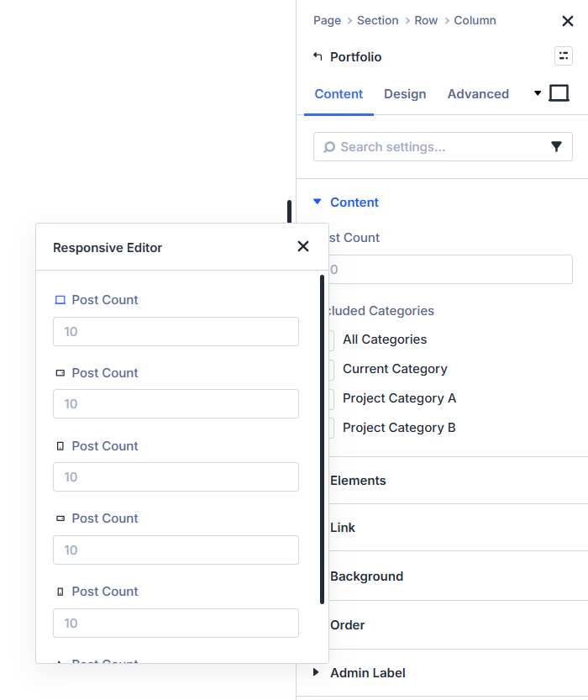
Task: Switch to the Advanced tab
Action: (x=478, y=94)
